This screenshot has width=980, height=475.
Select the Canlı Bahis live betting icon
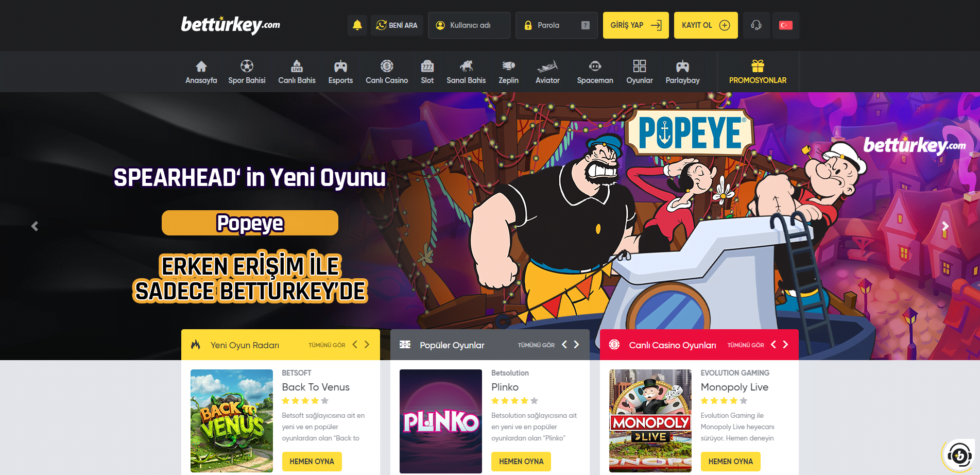tap(297, 71)
